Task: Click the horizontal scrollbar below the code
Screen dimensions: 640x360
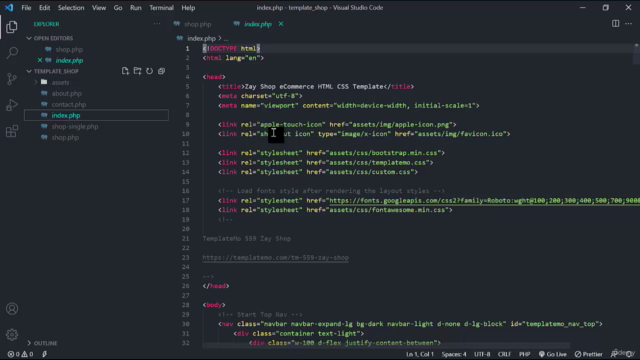Action: coord(386,346)
